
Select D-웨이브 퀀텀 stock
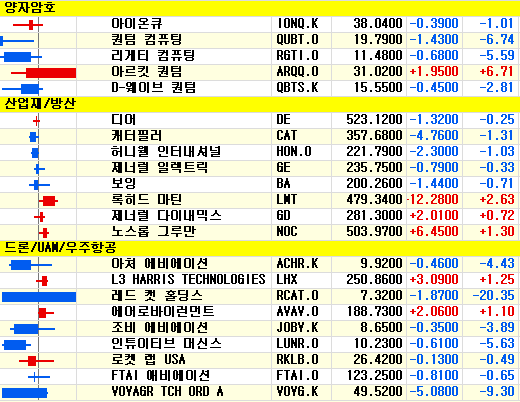tap(153, 88)
